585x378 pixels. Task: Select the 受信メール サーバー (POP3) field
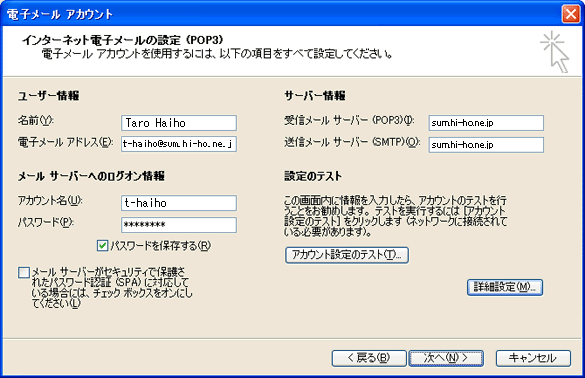[x=486, y=123]
